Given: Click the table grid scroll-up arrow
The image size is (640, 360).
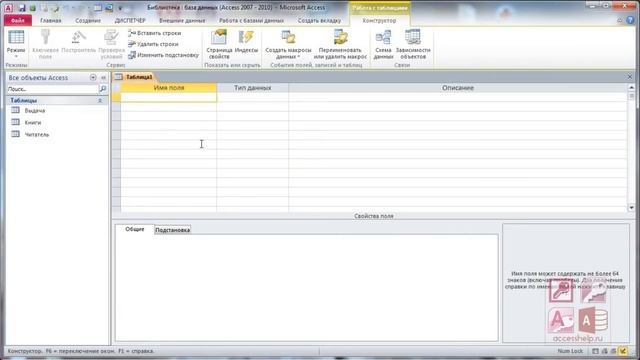Looking at the screenshot, I should click(x=631, y=87).
